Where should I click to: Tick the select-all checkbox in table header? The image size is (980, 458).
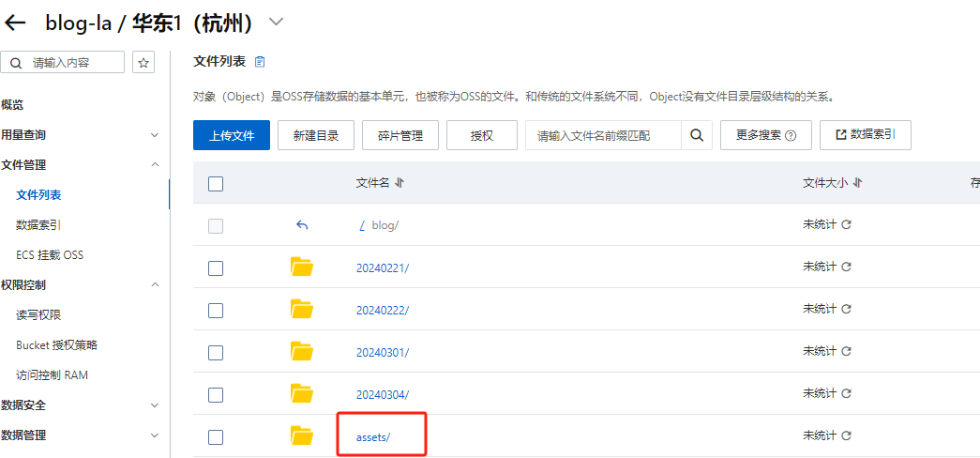(x=216, y=183)
